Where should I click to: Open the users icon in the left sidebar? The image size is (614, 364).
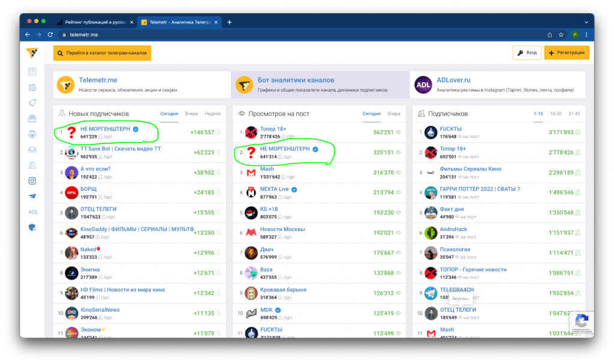32,165
